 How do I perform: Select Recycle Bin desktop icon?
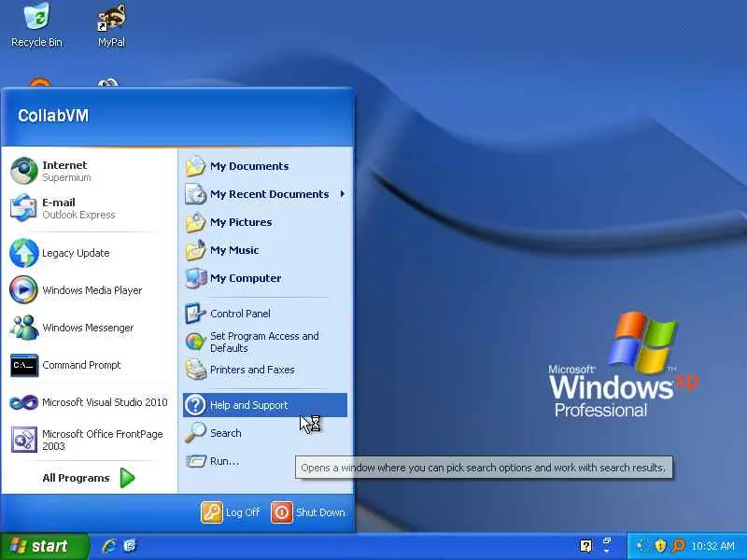click(36, 25)
